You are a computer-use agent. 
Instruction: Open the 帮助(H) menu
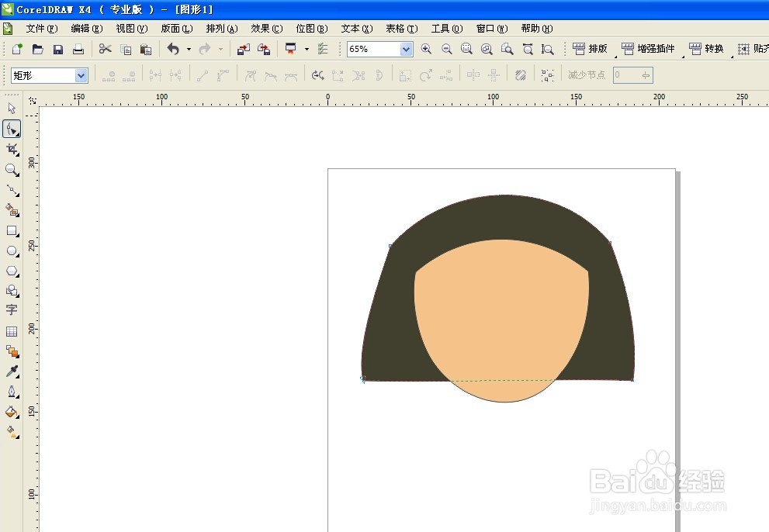pyautogui.click(x=537, y=29)
